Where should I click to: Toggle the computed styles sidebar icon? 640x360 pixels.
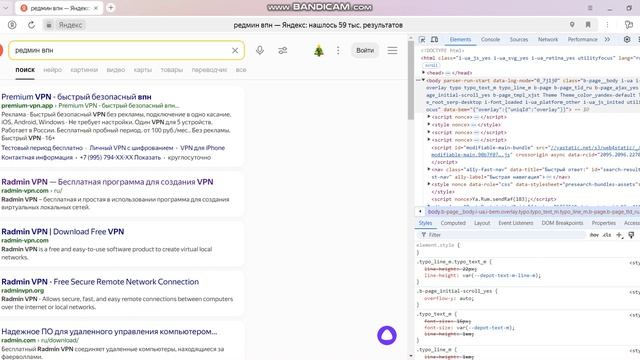click(x=631, y=235)
